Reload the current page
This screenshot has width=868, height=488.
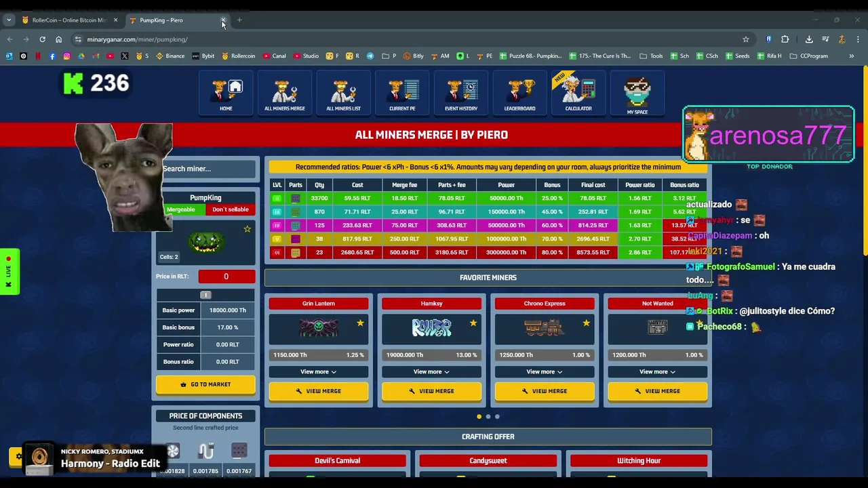coord(42,39)
